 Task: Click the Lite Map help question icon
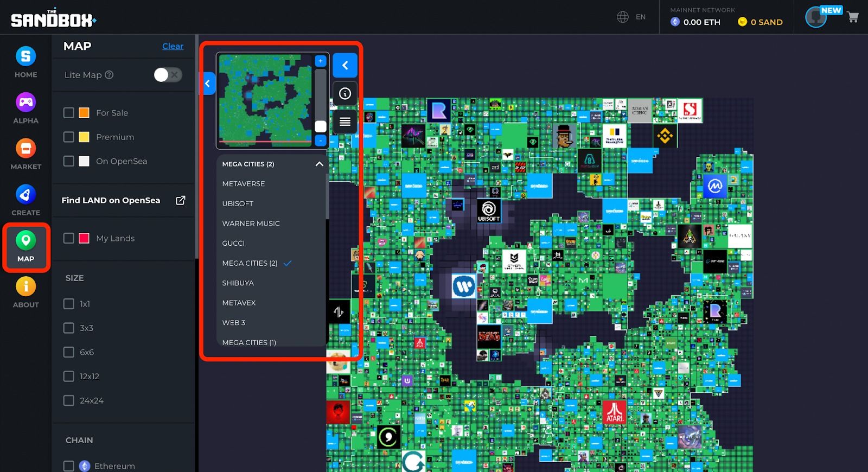[109, 75]
